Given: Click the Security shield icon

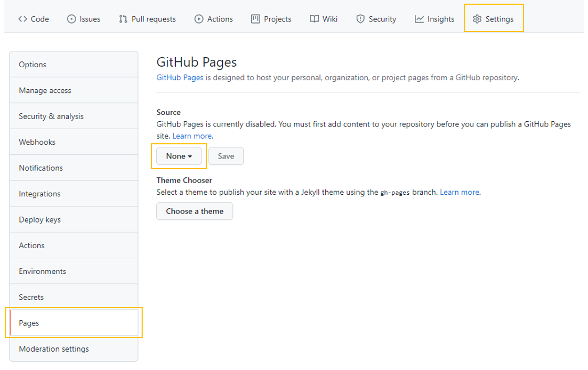Looking at the screenshot, I should [x=360, y=19].
